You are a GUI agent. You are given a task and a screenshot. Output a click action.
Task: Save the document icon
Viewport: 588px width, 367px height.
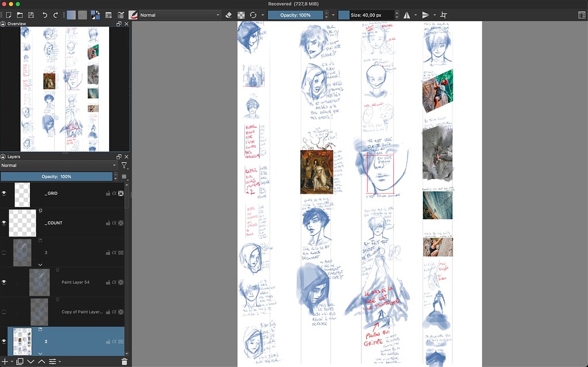(31, 15)
